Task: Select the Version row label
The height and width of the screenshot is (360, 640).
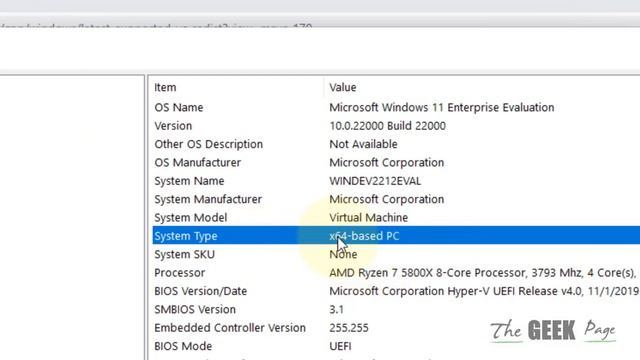Action: coord(173,126)
